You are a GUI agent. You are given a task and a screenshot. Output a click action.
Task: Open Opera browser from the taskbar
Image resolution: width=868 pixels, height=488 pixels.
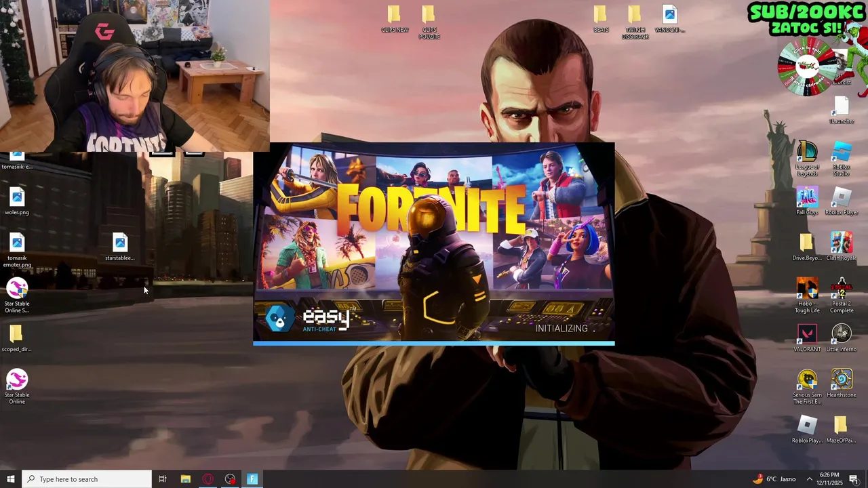click(x=208, y=479)
